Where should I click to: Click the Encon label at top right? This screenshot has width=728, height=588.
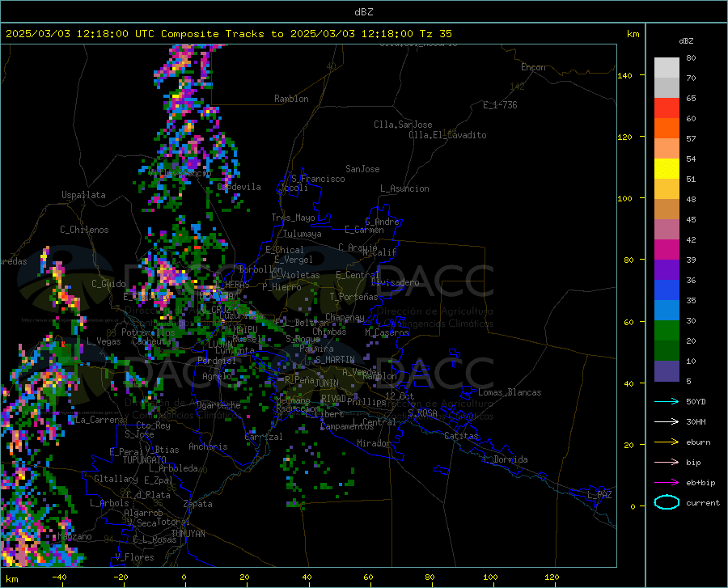(x=533, y=67)
